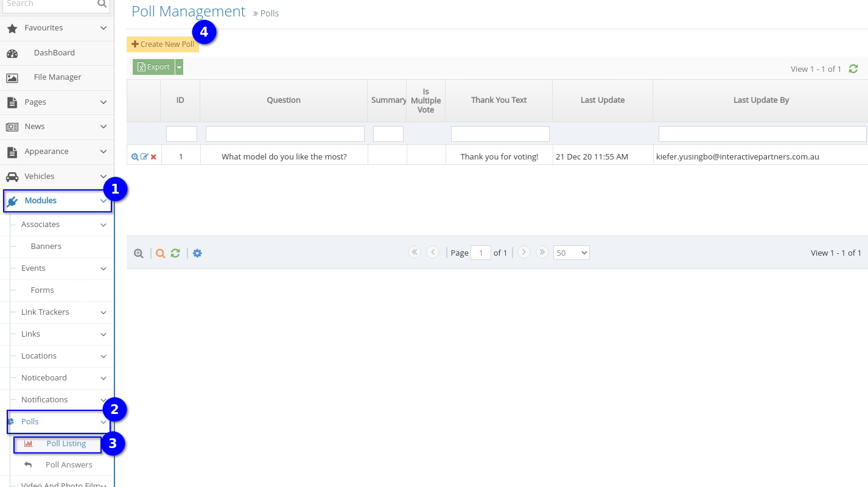The image size is (868, 487).
Task: Open the view details magnifier for poll 1
Action: pyautogui.click(x=135, y=156)
